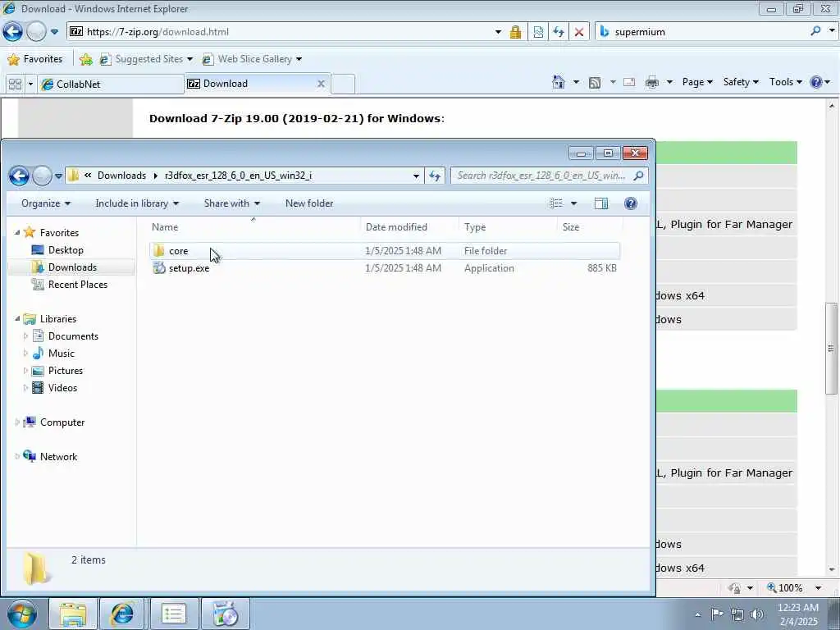Open the Tools menu
The width and height of the screenshot is (840, 630).
point(785,82)
